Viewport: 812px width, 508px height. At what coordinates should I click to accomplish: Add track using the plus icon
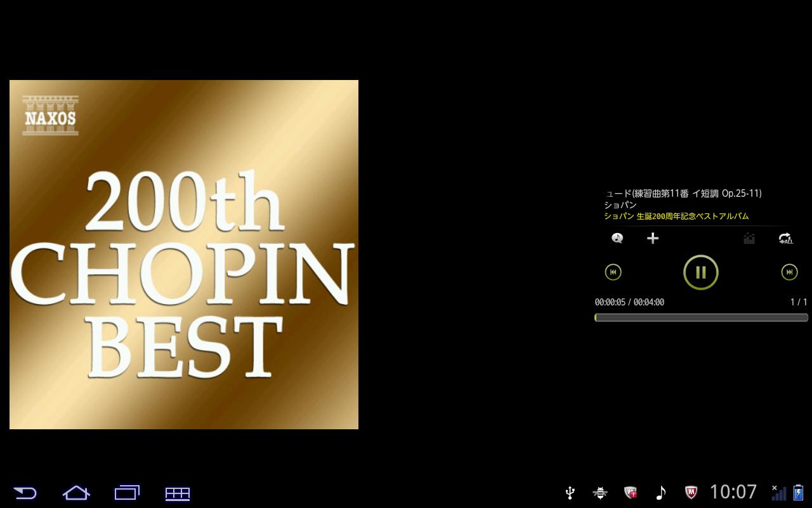coord(652,238)
